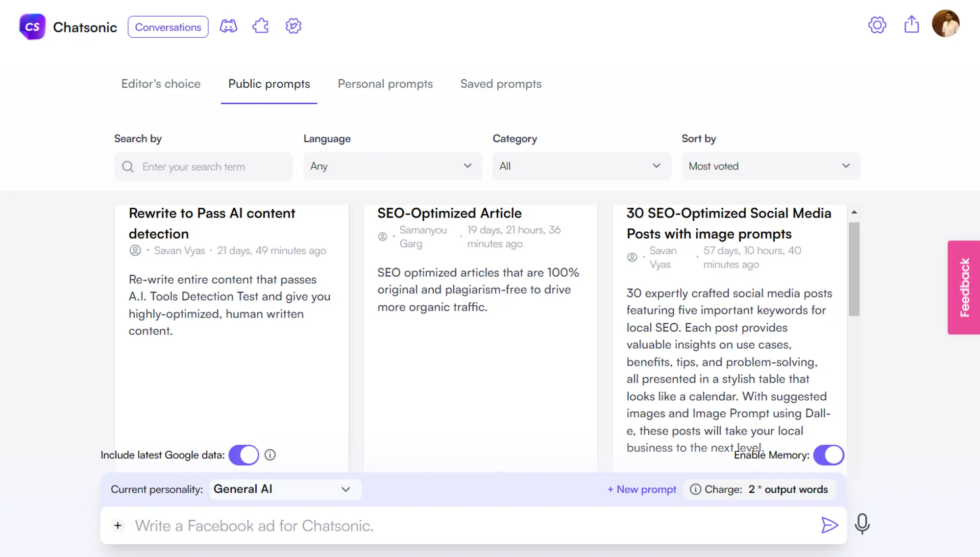980x557 pixels.
Task: Click the Conversations button
Action: 168,27
